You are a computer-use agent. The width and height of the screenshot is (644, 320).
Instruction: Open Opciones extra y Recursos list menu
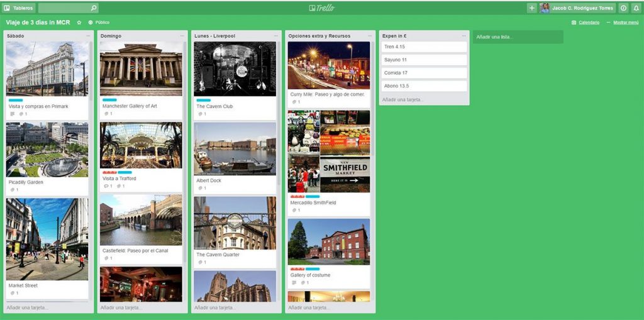(370, 36)
